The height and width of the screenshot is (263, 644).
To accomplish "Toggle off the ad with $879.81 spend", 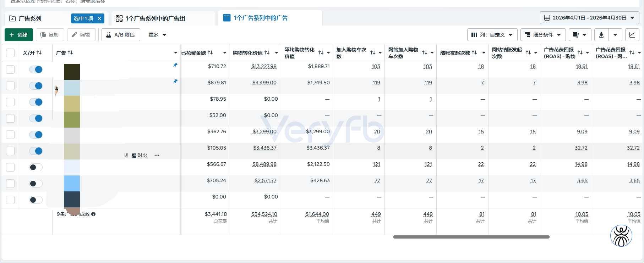I will point(36,86).
